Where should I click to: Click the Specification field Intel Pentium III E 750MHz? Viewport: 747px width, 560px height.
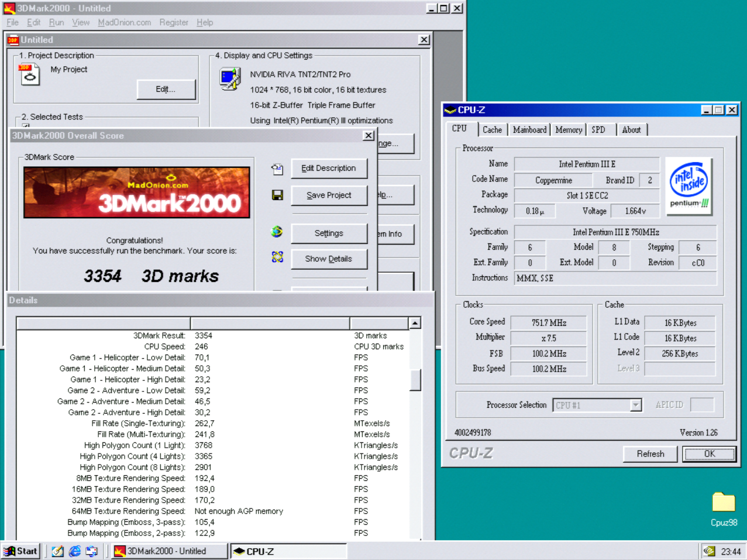point(615,232)
